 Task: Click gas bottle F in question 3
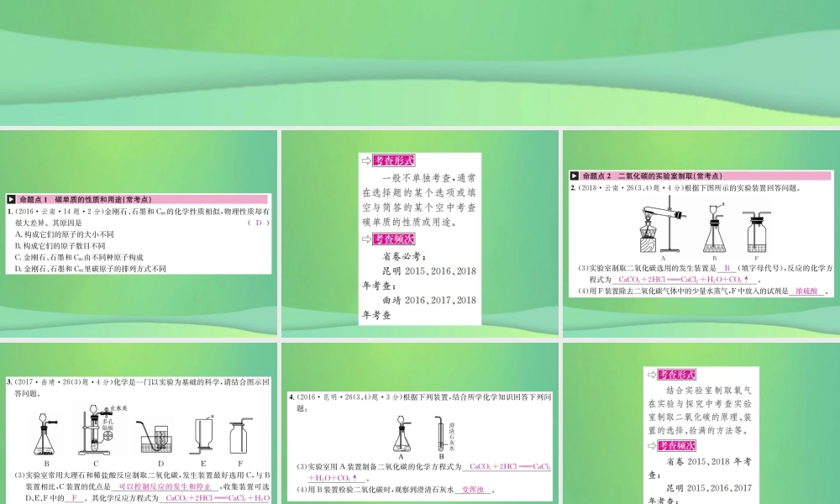tap(240, 437)
